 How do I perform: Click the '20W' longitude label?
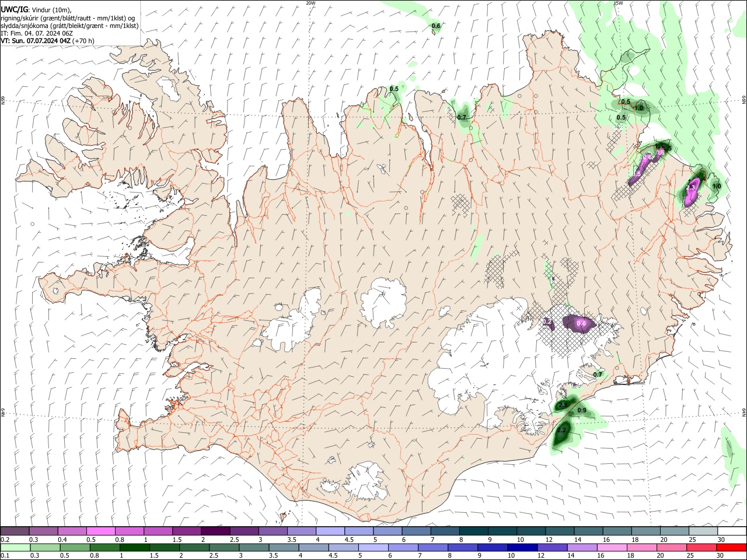310,3
